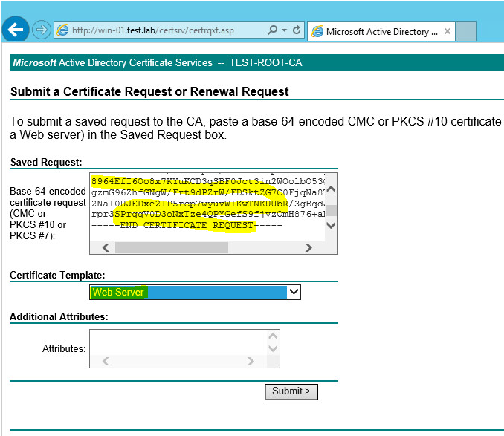This screenshot has height=436, width=504.
Task: Click the search magnifier in address bar
Action: (x=274, y=30)
